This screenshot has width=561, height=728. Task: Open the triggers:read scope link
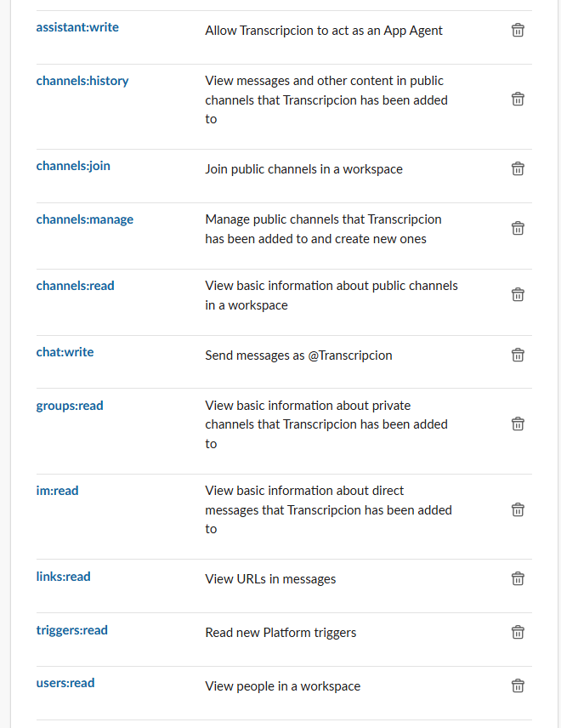coord(71,630)
